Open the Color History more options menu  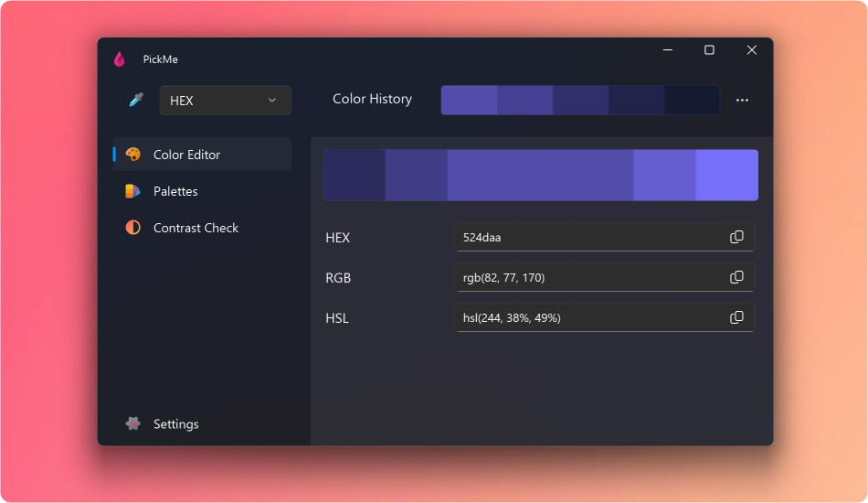pyautogui.click(x=742, y=100)
